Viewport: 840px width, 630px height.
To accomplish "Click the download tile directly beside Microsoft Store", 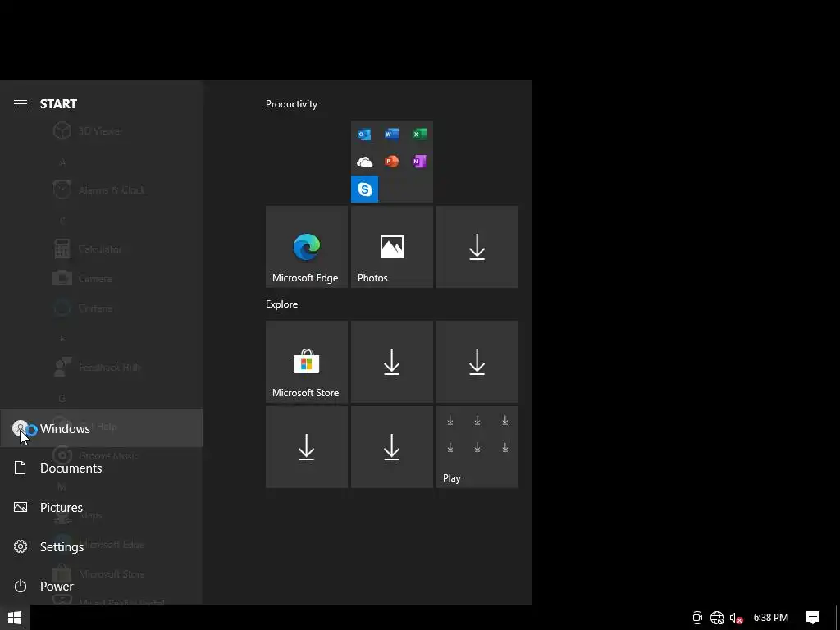I will pos(391,362).
